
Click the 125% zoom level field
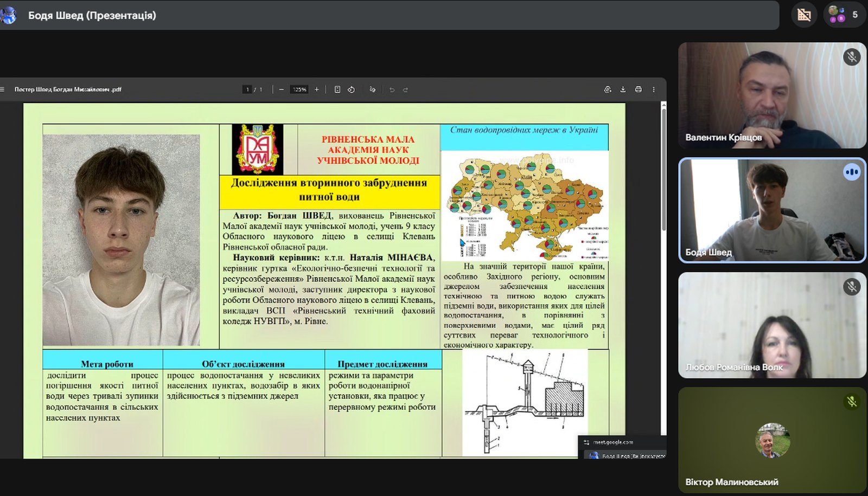click(299, 89)
